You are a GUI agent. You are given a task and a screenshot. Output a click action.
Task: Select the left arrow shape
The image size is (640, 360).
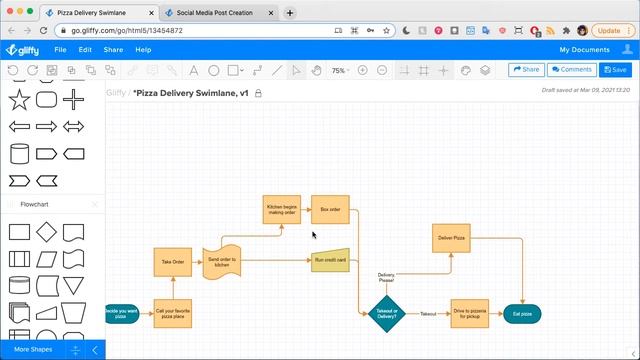pyautogui.click(x=19, y=127)
